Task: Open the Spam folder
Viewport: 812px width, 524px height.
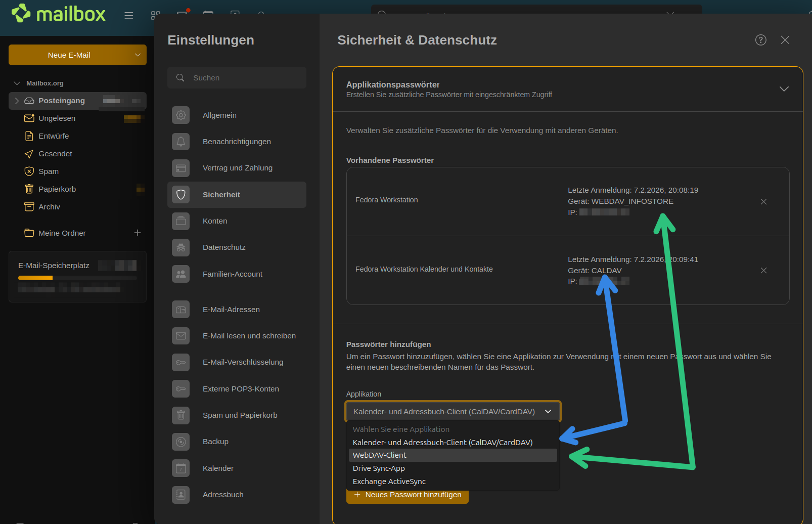Action: click(49, 171)
